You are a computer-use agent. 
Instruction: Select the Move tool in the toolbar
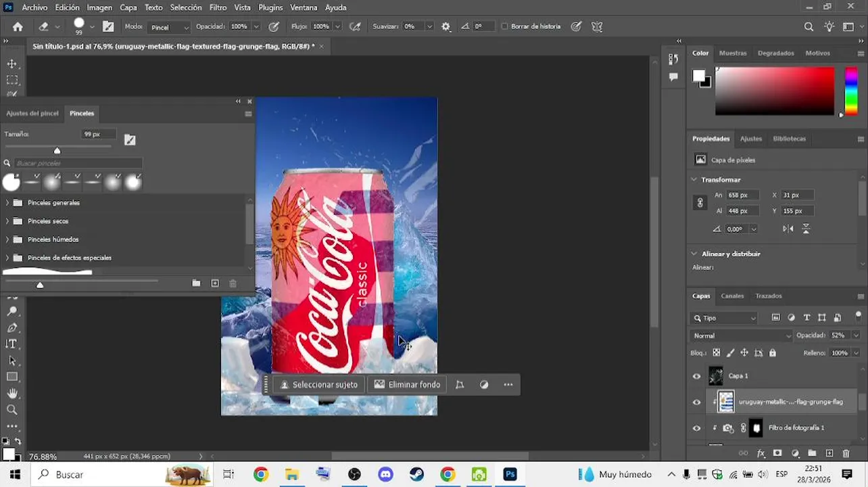point(12,64)
